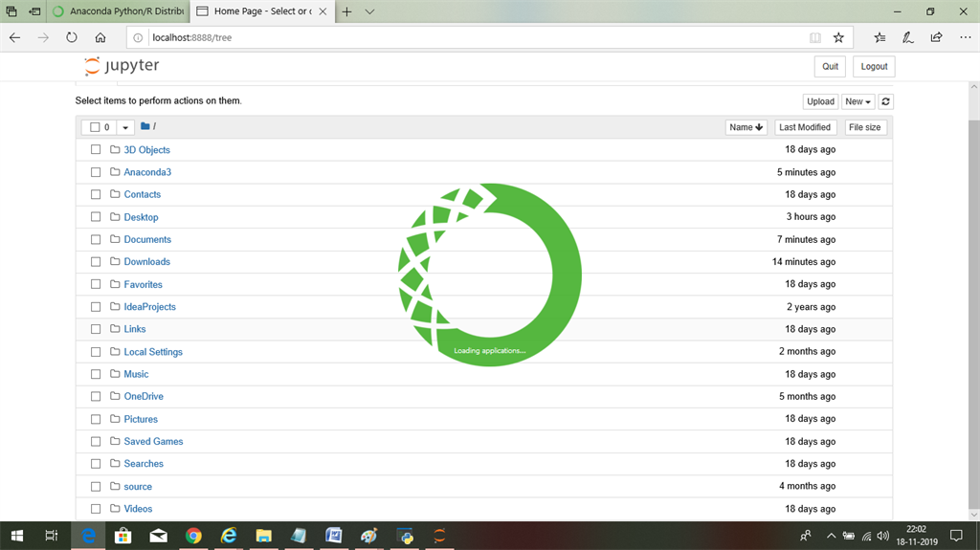Screen dimensions: 980x550
Task: Click the root folder icon in breadcrumb
Action: (x=145, y=126)
